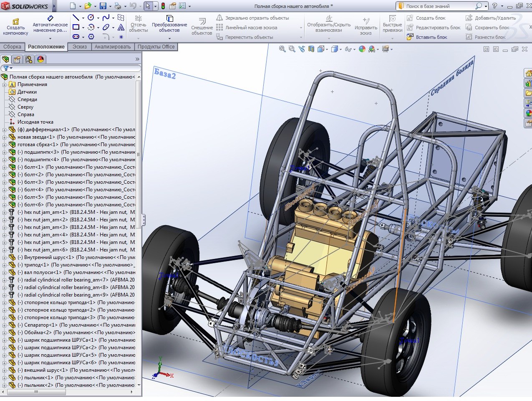532x401 pixels.
Task: Click the Создать компоновку button
Action: pyautogui.click(x=16, y=25)
